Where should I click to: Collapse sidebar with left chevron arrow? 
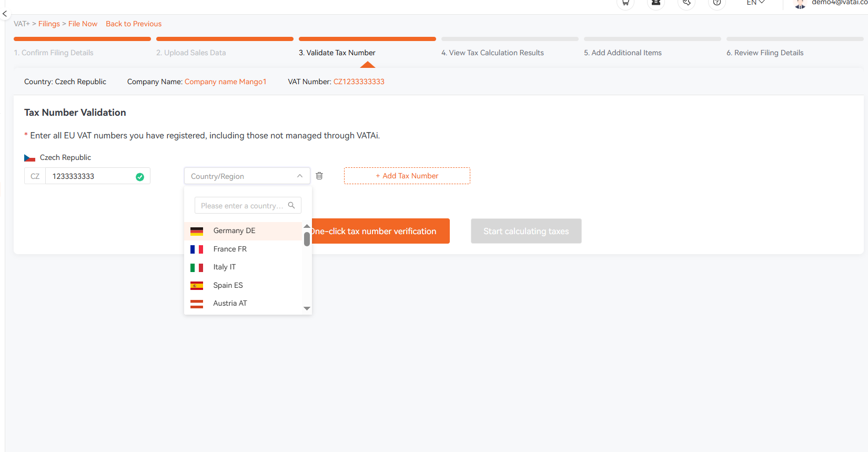5,14
